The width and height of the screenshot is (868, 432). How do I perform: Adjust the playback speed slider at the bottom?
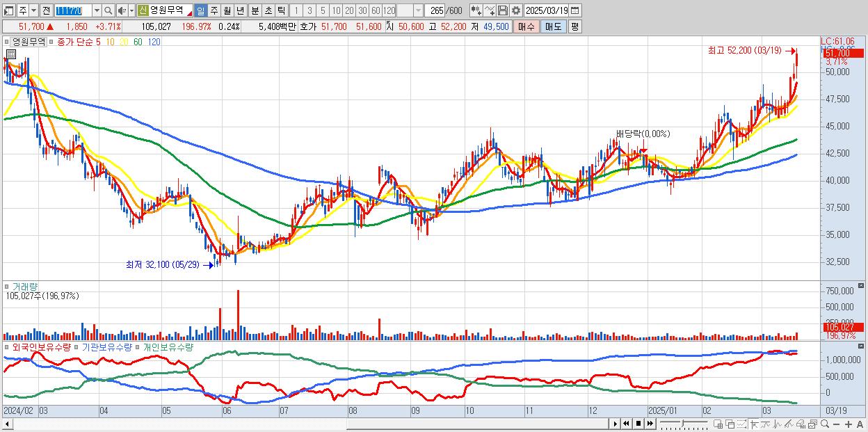[x=683, y=424]
